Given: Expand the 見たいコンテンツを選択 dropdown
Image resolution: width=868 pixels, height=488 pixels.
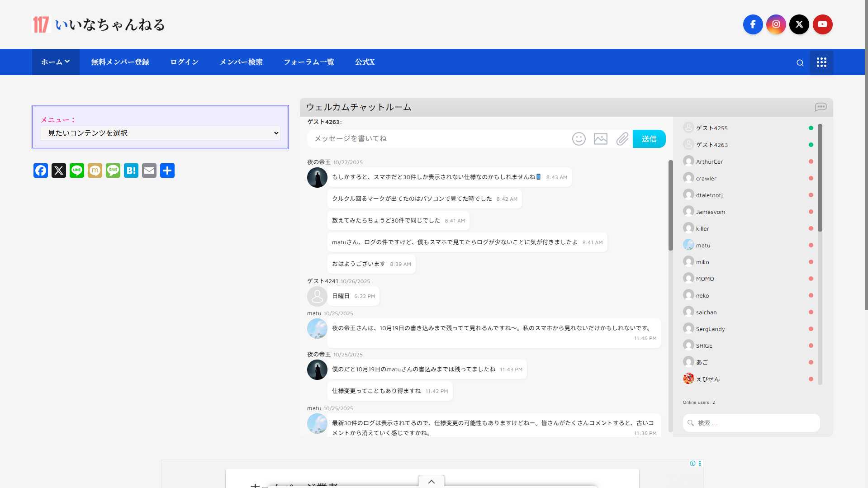Looking at the screenshot, I should click(161, 133).
